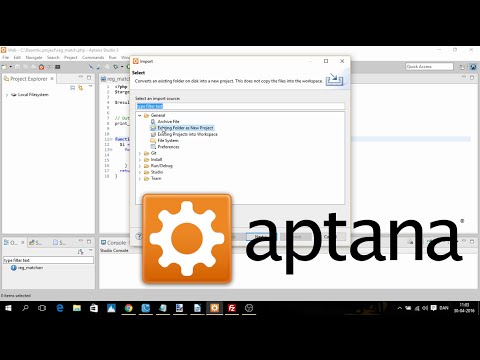480x360 pixels.
Task: Click the Outline filter text field
Action: pyautogui.click(x=48, y=260)
